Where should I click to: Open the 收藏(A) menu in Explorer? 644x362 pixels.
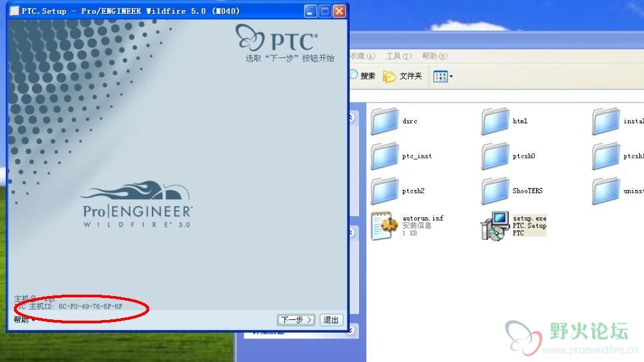362,56
